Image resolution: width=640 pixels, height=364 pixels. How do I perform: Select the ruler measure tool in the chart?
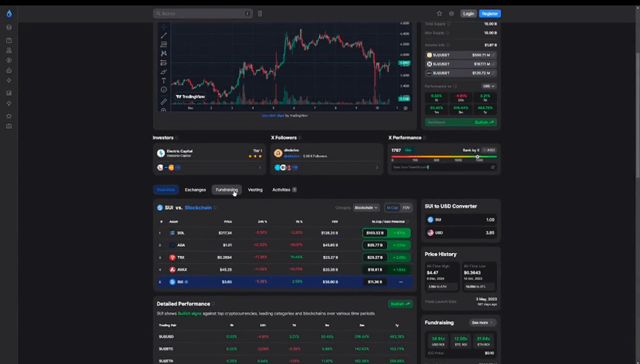click(x=163, y=101)
